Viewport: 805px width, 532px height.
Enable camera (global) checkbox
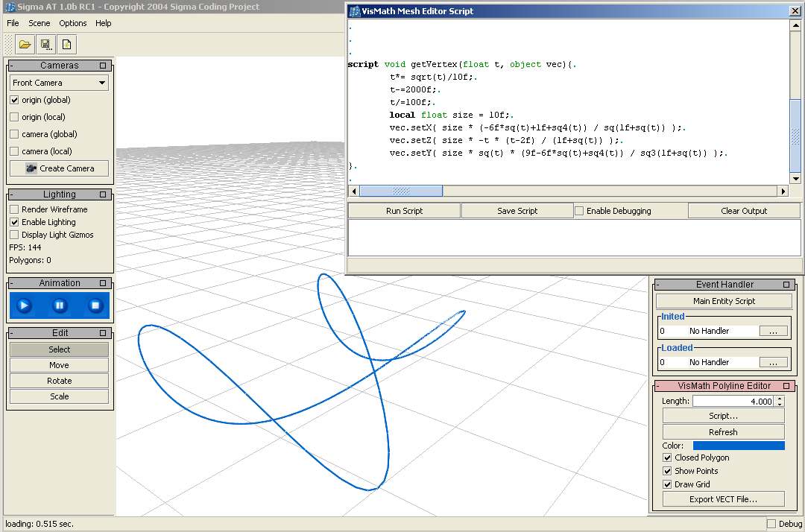pyautogui.click(x=14, y=134)
